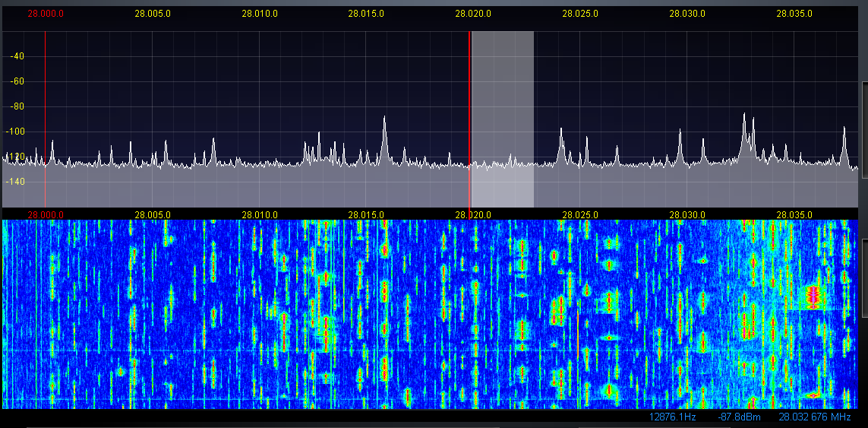Image resolution: width=868 pixels, height=428 pixels.
Task: Click the 28.030.0 label on top frequency scale
Action: click(x=687, y=14)
